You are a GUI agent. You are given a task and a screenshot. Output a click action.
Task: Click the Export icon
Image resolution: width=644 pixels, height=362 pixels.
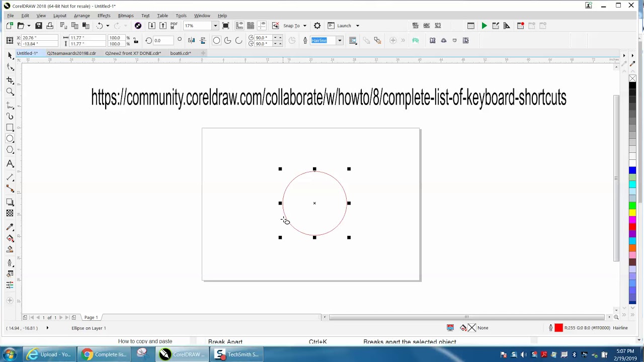pos(163,26)
